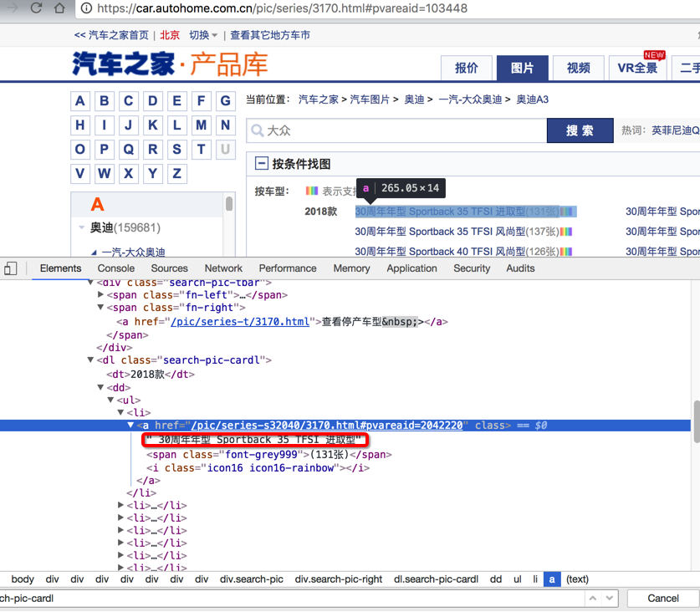
Task: Click letter W in the brand index
Action: [104, 173]
